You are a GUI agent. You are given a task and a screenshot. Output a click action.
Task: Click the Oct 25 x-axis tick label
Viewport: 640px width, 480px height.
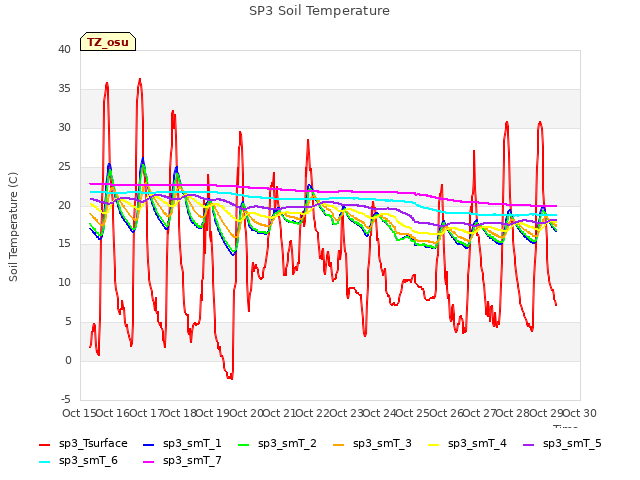click(x=413, y=413)
